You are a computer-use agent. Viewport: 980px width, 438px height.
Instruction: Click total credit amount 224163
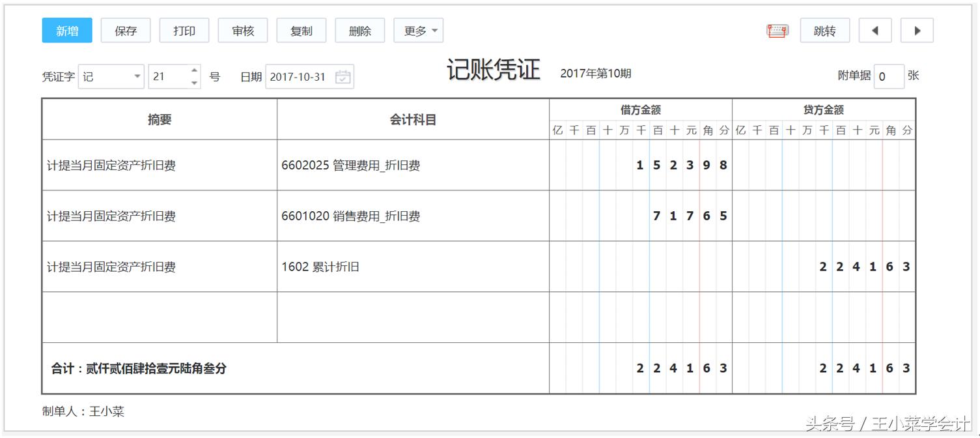(x=824, y=368)
